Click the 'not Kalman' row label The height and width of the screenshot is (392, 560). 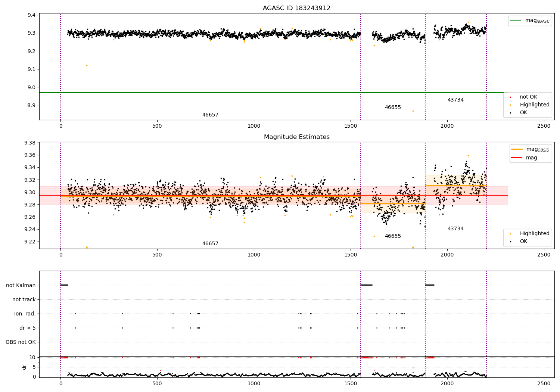coord(21,286)
